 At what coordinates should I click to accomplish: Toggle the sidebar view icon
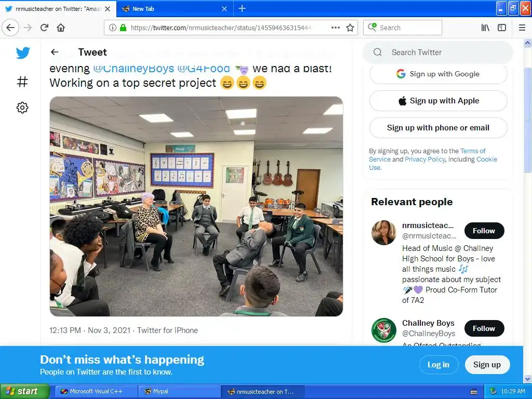pyautogui.click(x=502, y=28)
